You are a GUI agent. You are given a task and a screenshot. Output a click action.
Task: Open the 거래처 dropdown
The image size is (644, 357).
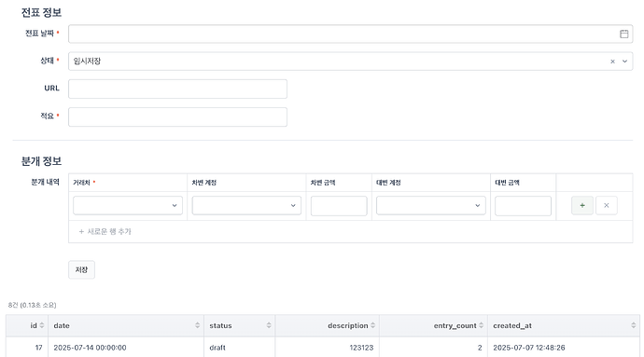[x=128, y=206]
